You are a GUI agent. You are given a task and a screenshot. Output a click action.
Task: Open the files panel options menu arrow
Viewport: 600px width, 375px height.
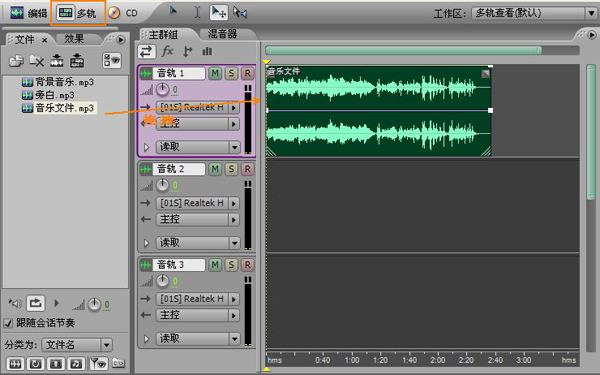tap(121, 39)
